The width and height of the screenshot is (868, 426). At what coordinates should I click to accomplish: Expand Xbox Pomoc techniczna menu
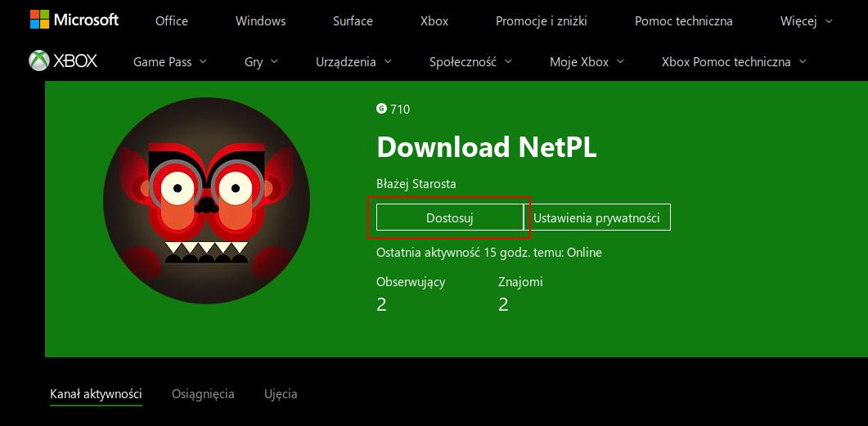tap(734, 62)
